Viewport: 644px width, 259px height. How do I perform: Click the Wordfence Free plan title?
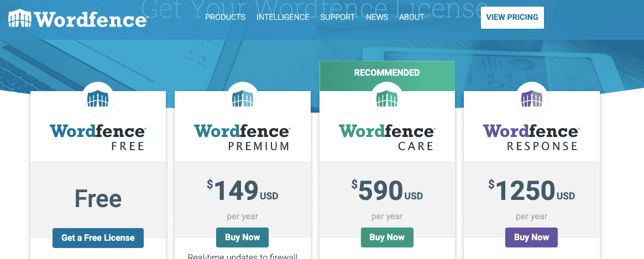tap(98, 137)
